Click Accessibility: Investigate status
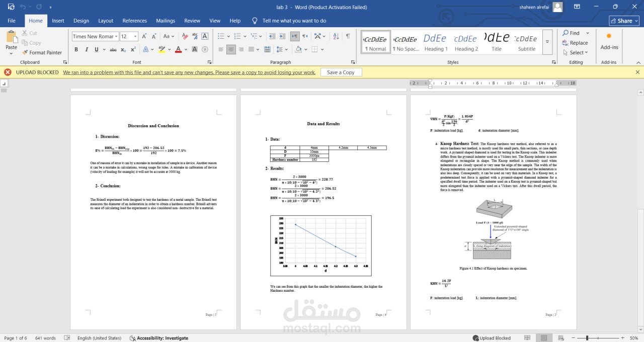This screenshot has height=342, width=644. click(159, 338)
